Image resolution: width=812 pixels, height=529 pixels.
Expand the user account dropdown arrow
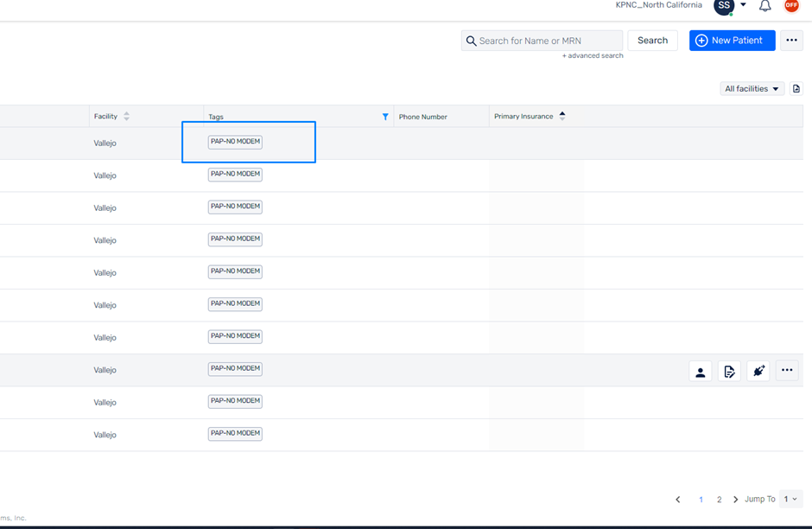(743, 4)
